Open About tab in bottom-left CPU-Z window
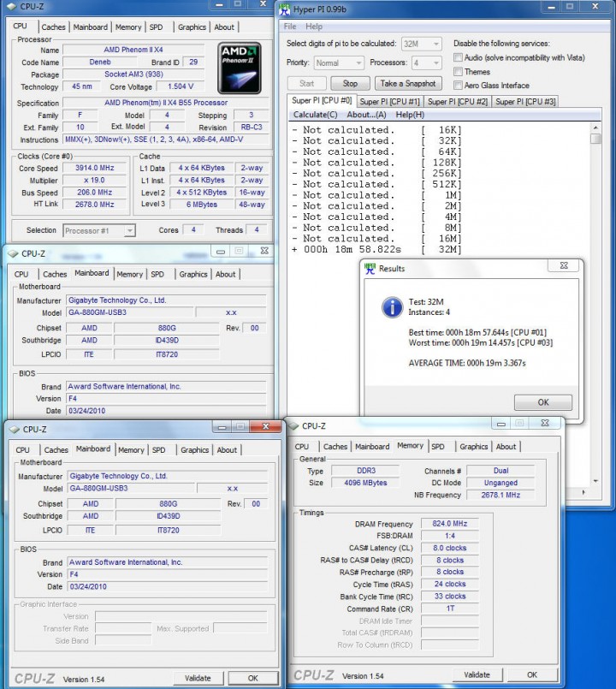Image resolution: width=616 pixels, height=689 pixels. (x=227, y=450)
